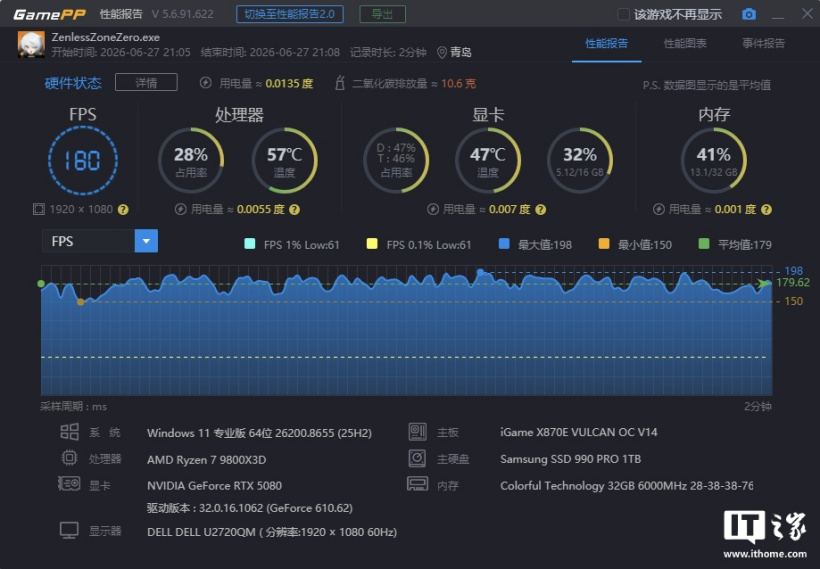
Task: Click the ZenlessZoneZero game avatar thumbnail
Action: [x=31, y=44]
